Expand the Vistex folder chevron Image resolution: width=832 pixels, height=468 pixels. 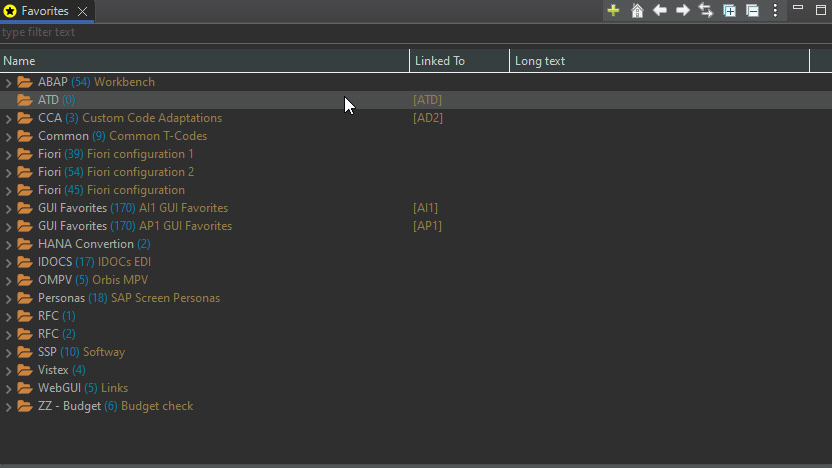pos(8,371)
